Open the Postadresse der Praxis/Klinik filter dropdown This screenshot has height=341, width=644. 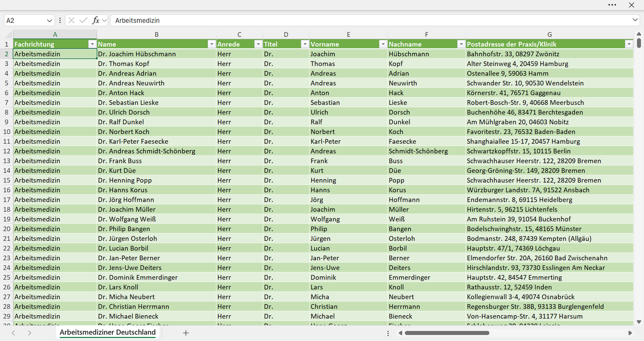click(629, 44)
